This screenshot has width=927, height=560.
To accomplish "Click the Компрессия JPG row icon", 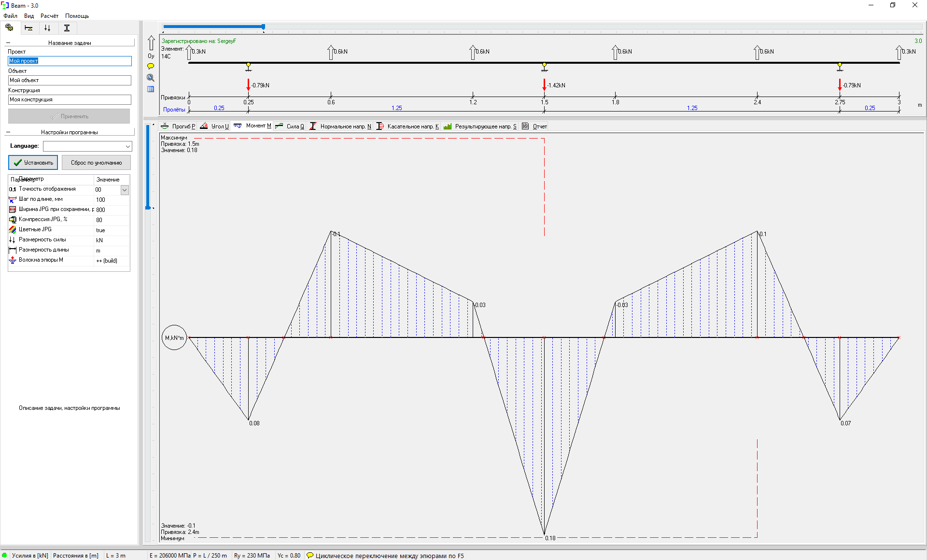I will pos(13,220).
